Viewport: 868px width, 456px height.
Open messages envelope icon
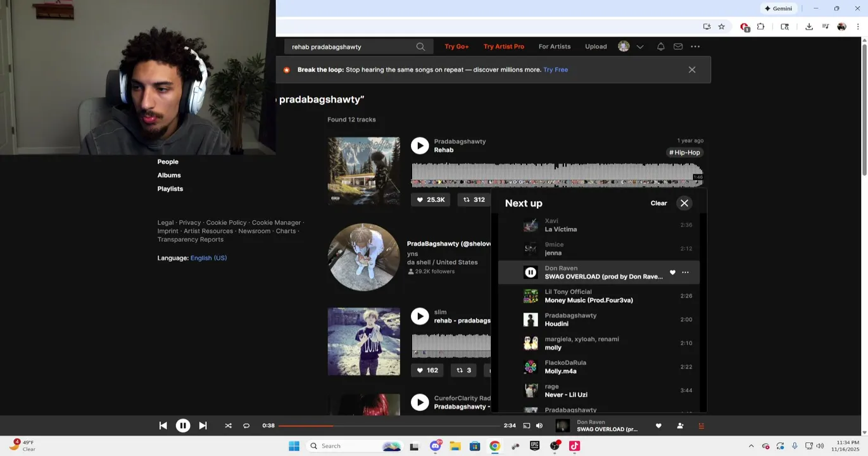pyautogui.click(x=678, y=47)
